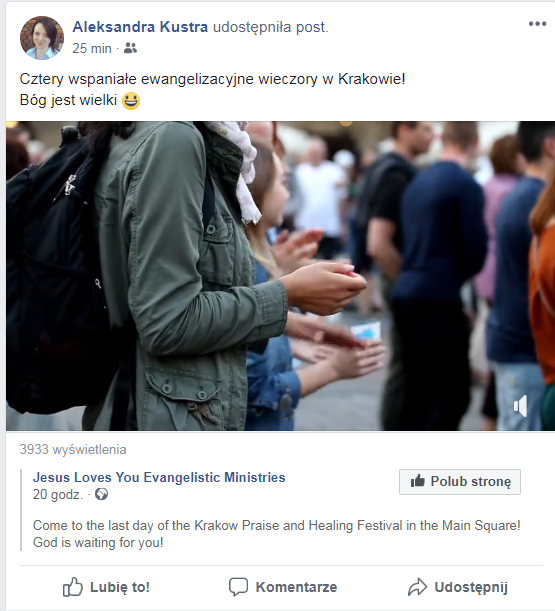555x611 pixels.
Task: Click the share arrow icon
Action: coord(417,587)
